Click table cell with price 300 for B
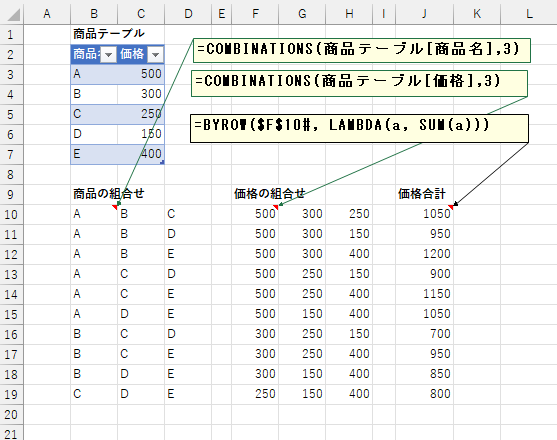 (x=141, y=94)
